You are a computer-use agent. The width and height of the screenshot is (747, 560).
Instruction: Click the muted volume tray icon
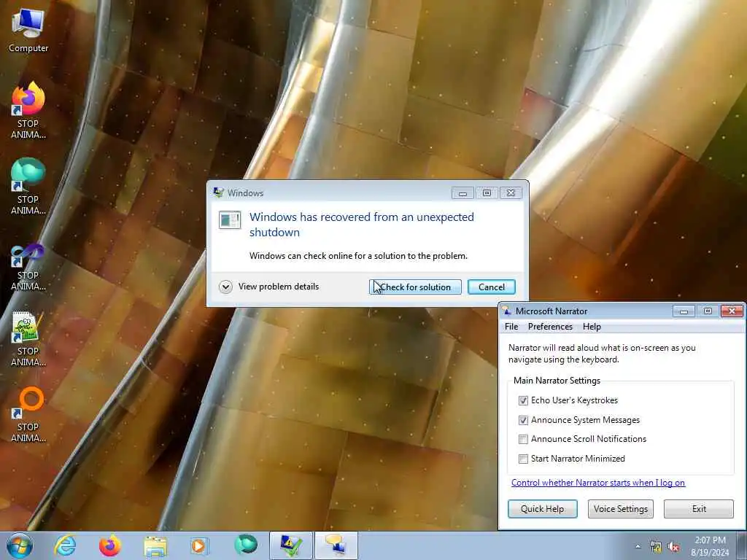click(673, 547)
